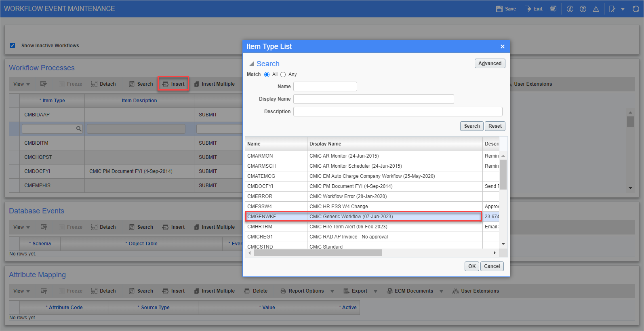Click Detach in Attribute Mapping toolbar
This screenshot has width=644, height=331.
[x=103, y=291]
